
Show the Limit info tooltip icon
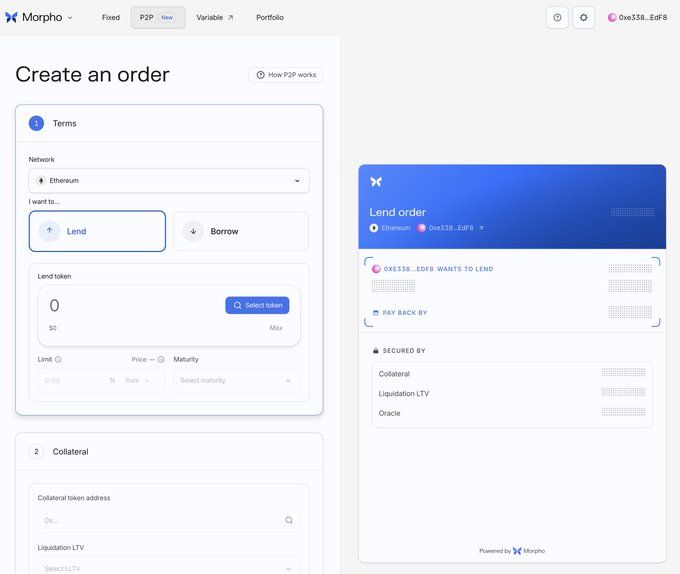[58, 359]
